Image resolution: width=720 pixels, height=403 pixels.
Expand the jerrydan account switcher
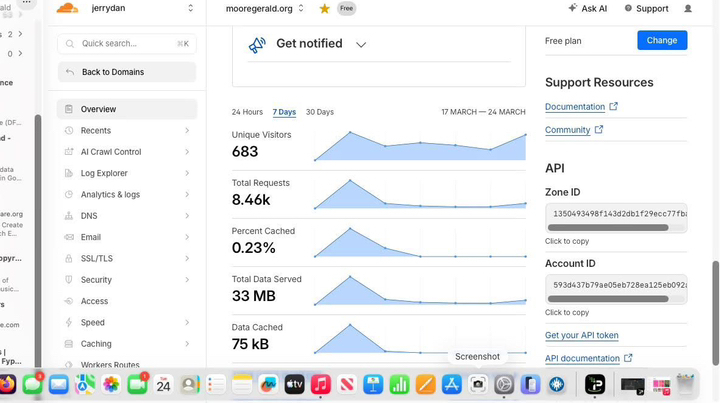pyautogui.click(x=190, y=8)
